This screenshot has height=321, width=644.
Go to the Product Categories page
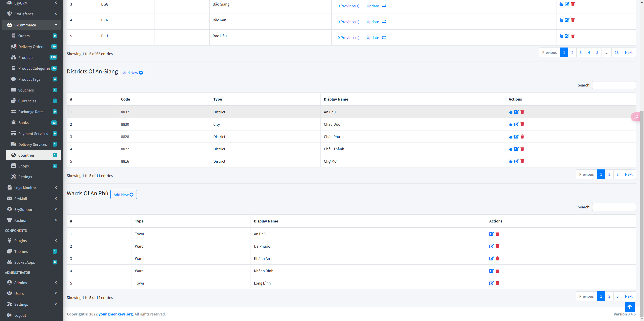coord(34,68)
